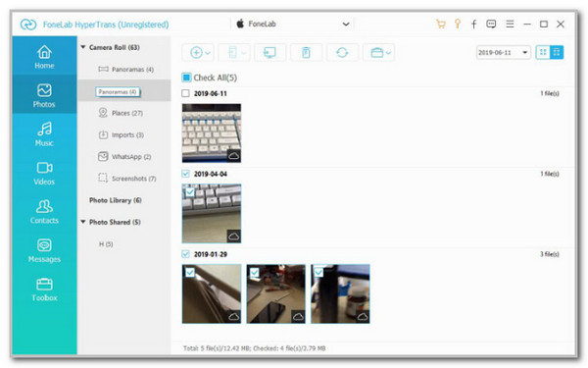Toggle the Check All(5) checkbox
The height and width of the screenshot is (368, 588).
tap(186, 78)
